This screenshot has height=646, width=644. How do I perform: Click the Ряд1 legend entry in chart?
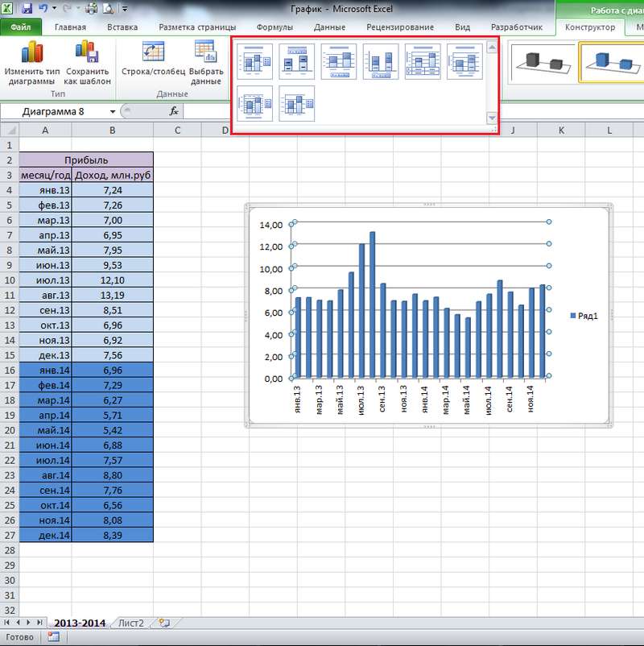(584, 316)
